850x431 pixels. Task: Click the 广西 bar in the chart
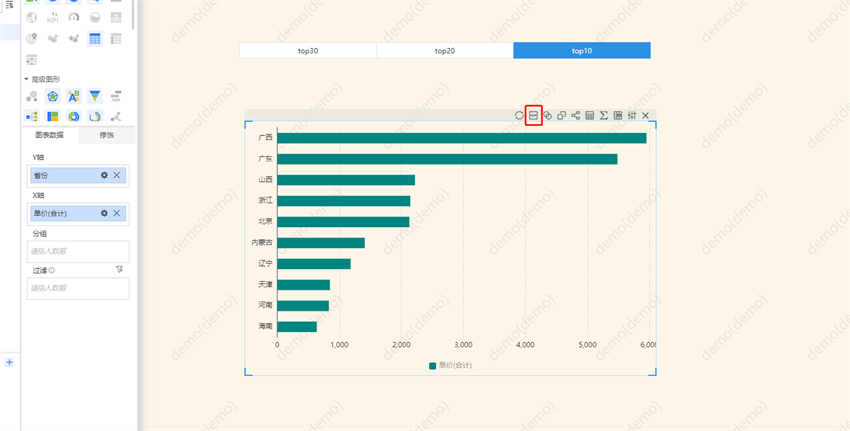pos(460,138)
